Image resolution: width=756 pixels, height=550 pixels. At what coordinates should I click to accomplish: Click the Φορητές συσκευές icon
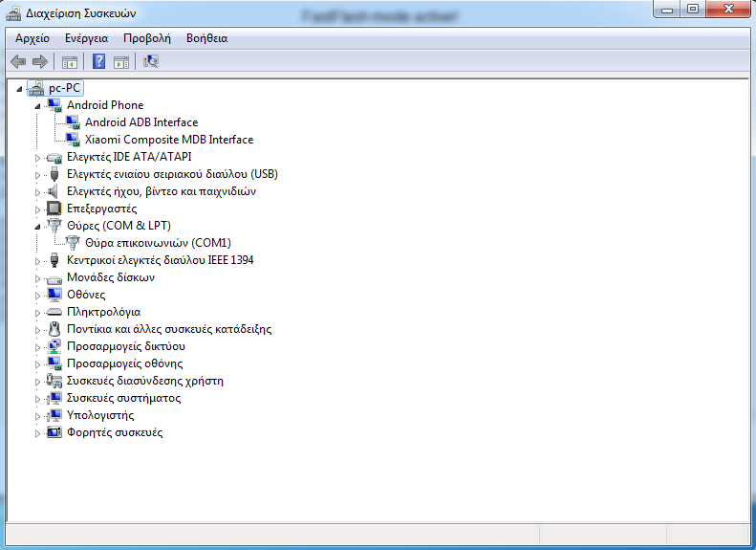54,432
